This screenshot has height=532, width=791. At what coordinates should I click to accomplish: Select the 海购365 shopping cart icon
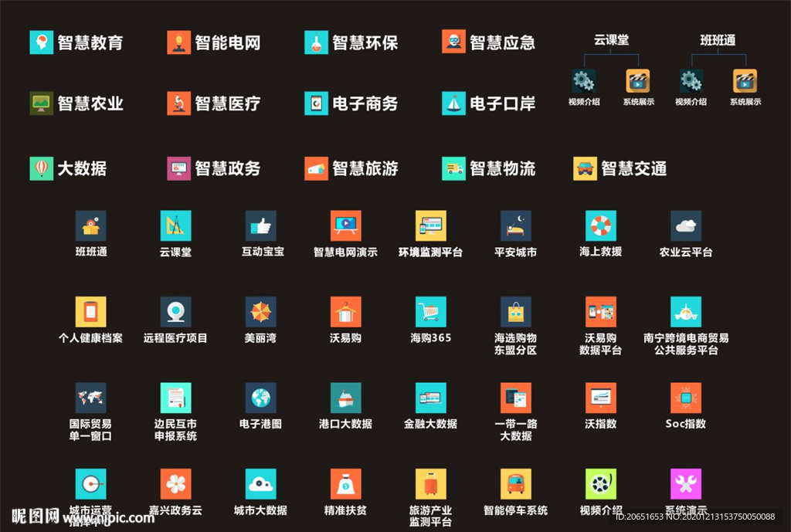pyautogui.click(x=431, y=312)
